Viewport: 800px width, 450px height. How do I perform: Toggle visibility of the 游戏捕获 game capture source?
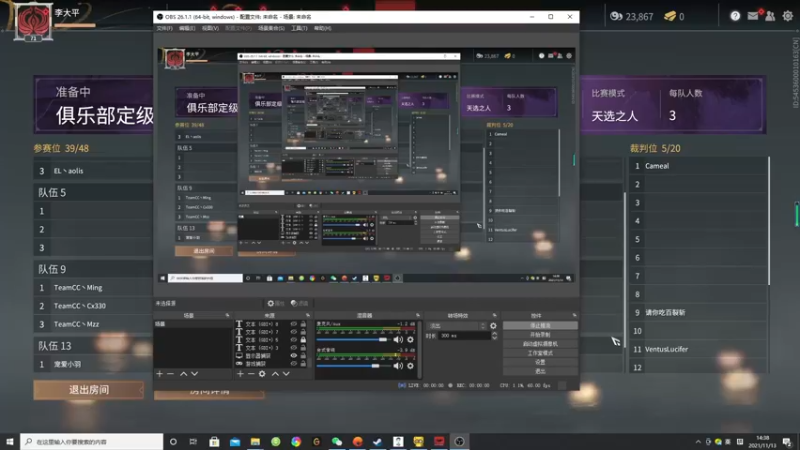pyautogui.click(x=294, y=364)
